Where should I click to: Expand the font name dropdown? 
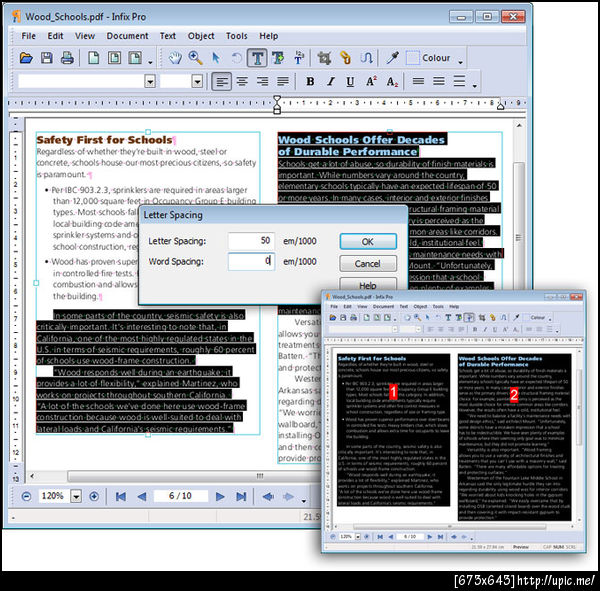[150, 82]
